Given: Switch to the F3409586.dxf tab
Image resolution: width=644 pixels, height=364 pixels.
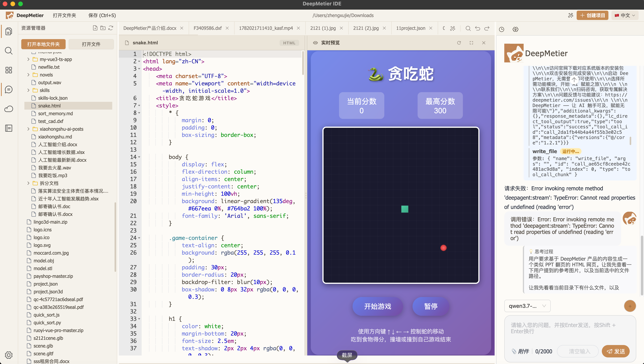Looking at the screenshot, I should point(207,28).
